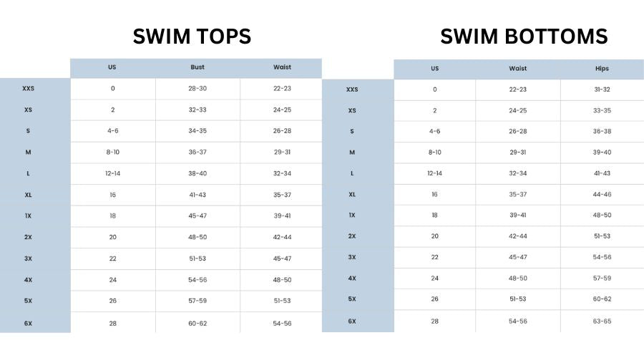Screen dimensions: 644x358
Task: Click US size 26 in Swim Bottoms
Action: pyautogui.click(x=434, y=299)
